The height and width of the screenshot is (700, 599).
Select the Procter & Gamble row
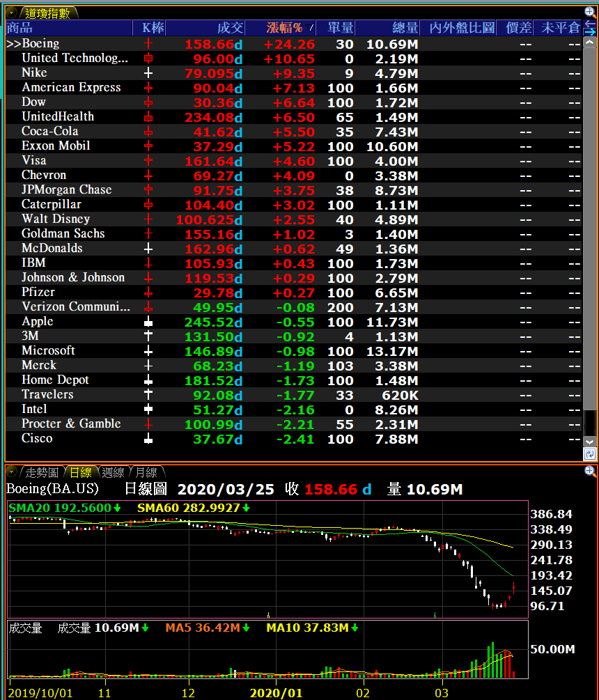click(294, 424)
